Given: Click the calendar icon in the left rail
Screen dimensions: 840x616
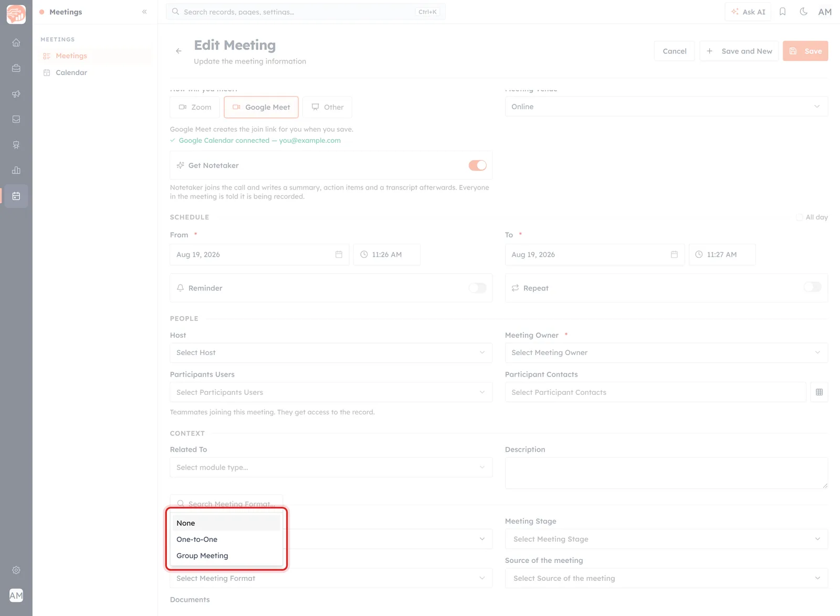Looking at the screenshot, I should (x=16, y=196).
